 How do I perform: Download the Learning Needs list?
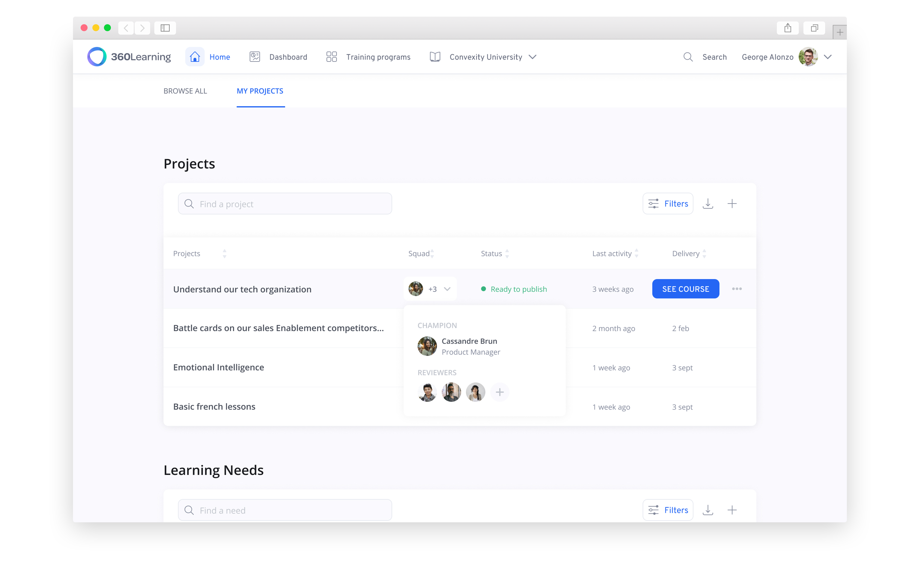tap(708, 510)
